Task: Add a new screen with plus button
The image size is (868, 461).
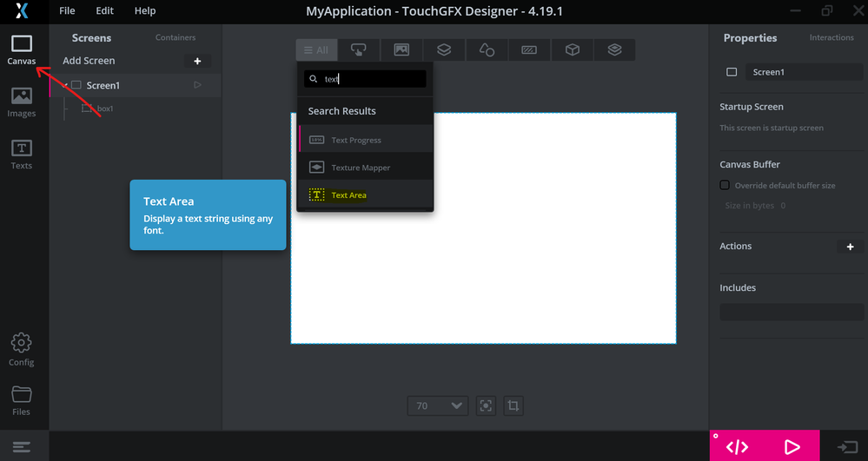Action: click(197, 61)
